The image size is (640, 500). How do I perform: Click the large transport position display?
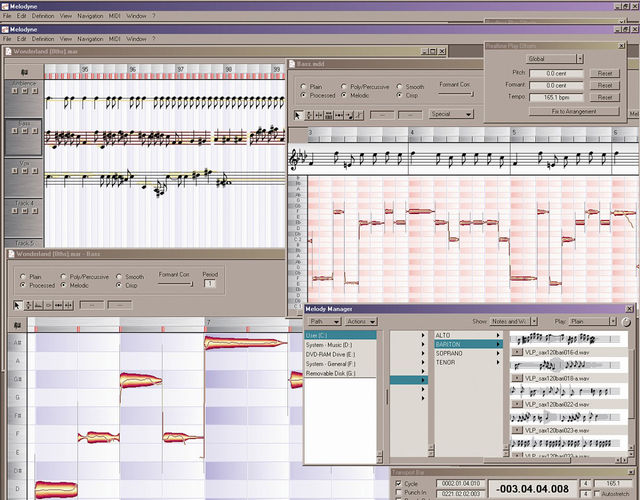click(533, 489)
